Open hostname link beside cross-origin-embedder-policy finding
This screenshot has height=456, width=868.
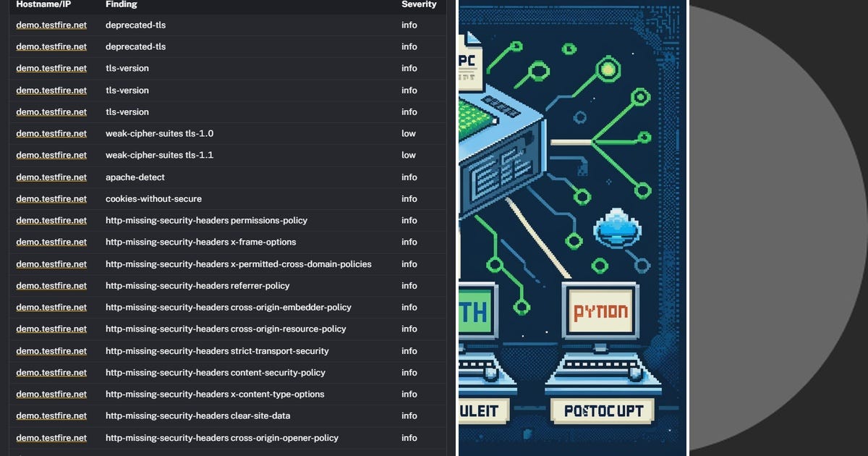[51, 307]
